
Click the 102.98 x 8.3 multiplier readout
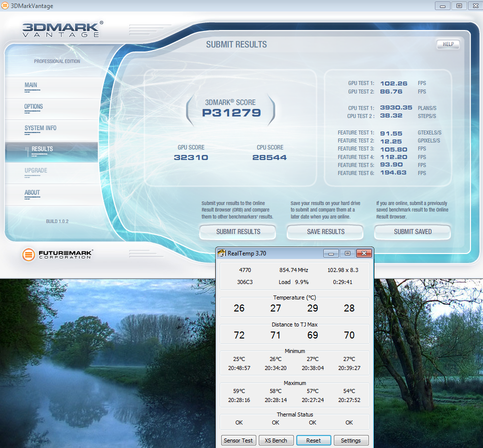343,270
